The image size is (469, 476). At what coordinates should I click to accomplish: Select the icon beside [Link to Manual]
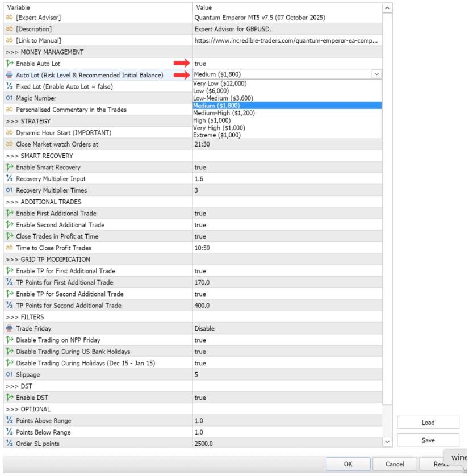(x=10, y=40)
